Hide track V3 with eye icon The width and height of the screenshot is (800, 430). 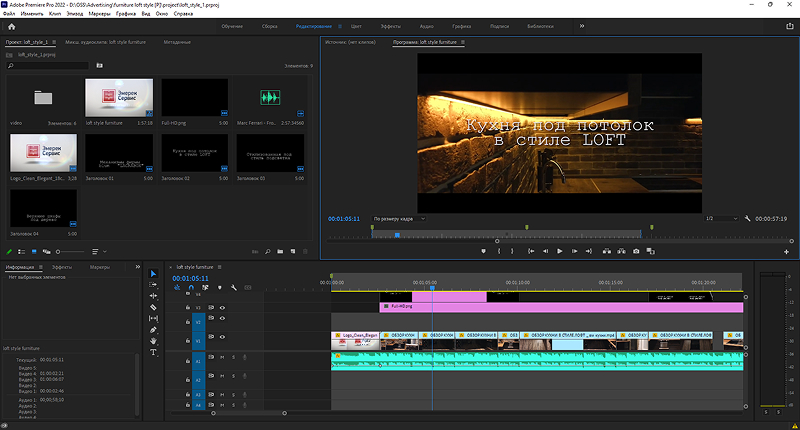(222, 308)
